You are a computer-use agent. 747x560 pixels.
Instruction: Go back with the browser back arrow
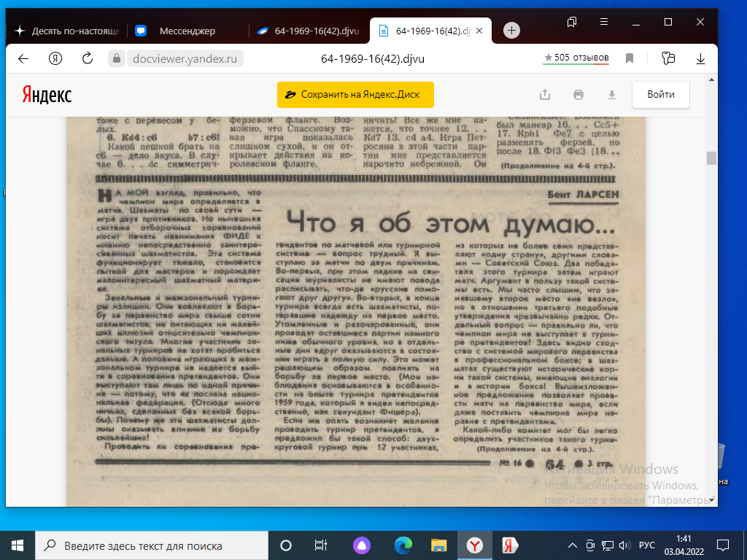point(23,58)
